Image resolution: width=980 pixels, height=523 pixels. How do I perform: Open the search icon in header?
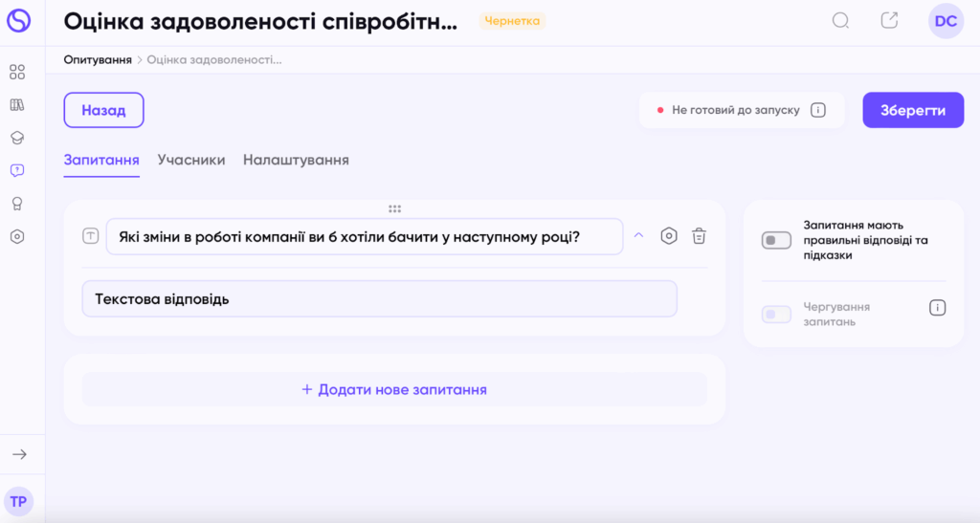click(x=840, y=21)
